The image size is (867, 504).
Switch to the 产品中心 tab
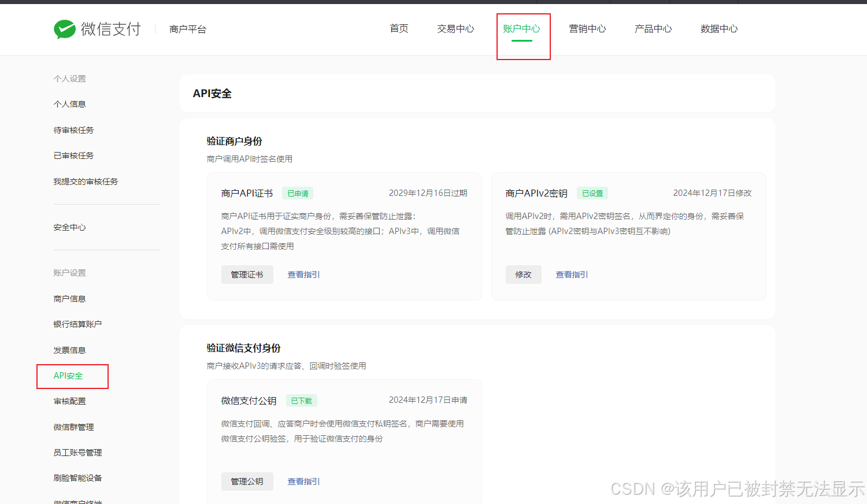pos(654,29)
